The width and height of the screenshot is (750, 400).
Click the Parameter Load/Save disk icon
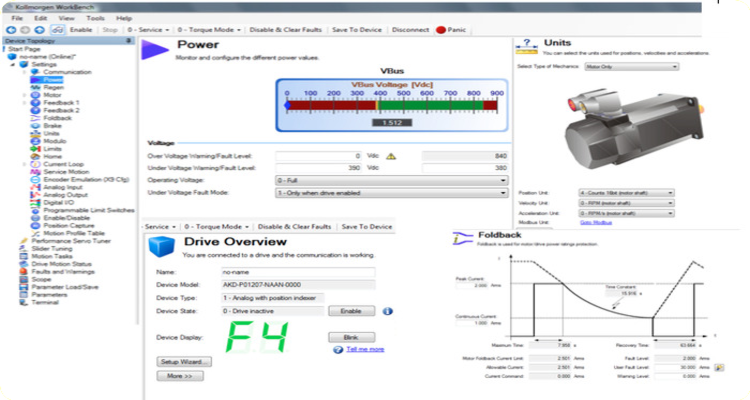(23, 287)
